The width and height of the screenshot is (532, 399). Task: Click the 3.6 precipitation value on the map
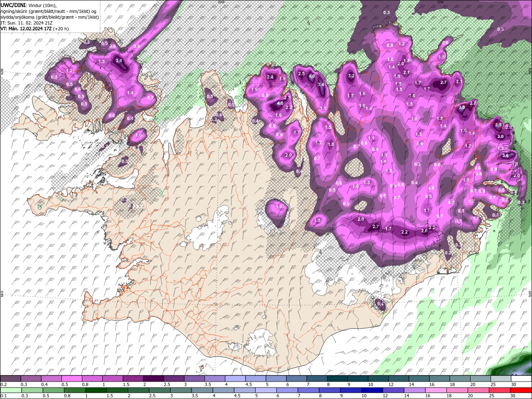click(505, 155)
